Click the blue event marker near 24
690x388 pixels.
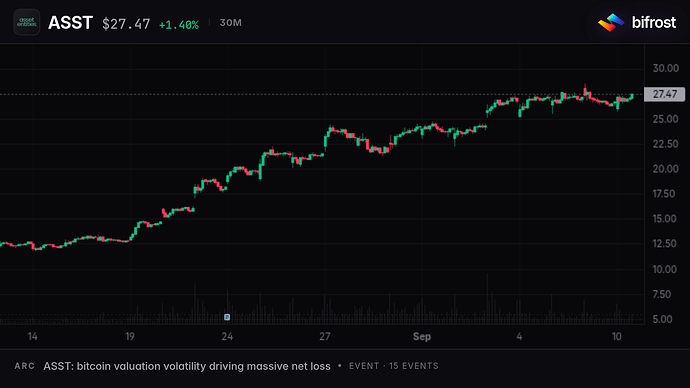click(227, 317)
